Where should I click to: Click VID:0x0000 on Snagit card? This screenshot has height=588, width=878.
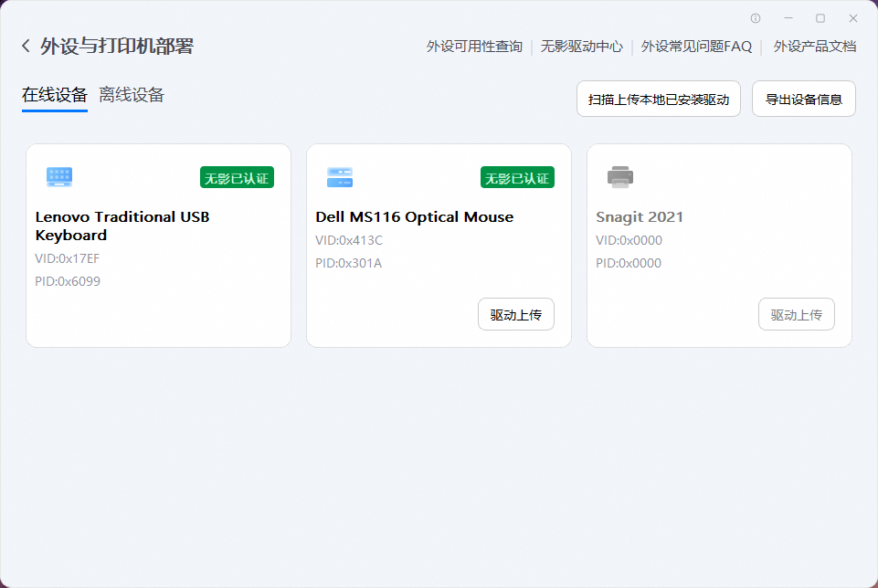629,240
